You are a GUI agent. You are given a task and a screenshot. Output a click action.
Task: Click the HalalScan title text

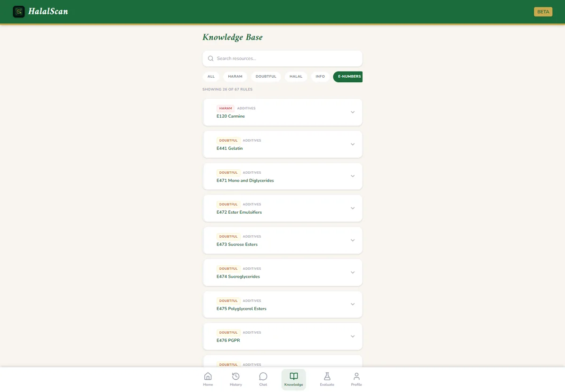48,11
